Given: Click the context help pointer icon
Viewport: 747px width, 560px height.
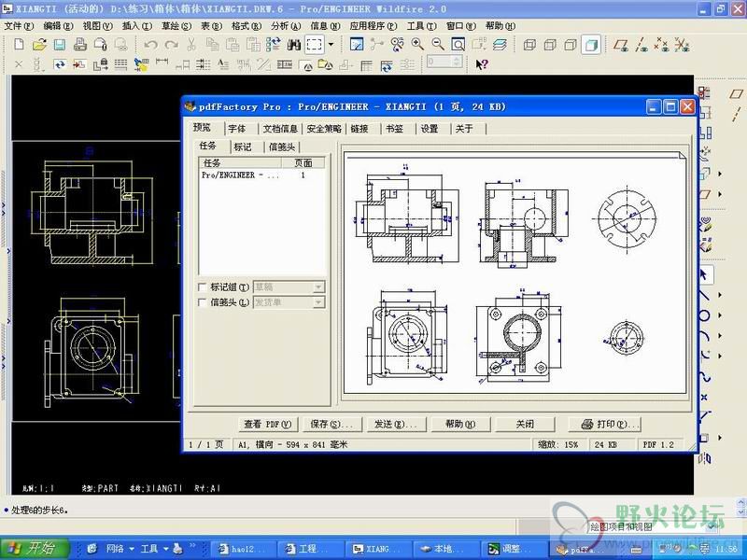Looking at the screenshot, I should tap(482, 64).
